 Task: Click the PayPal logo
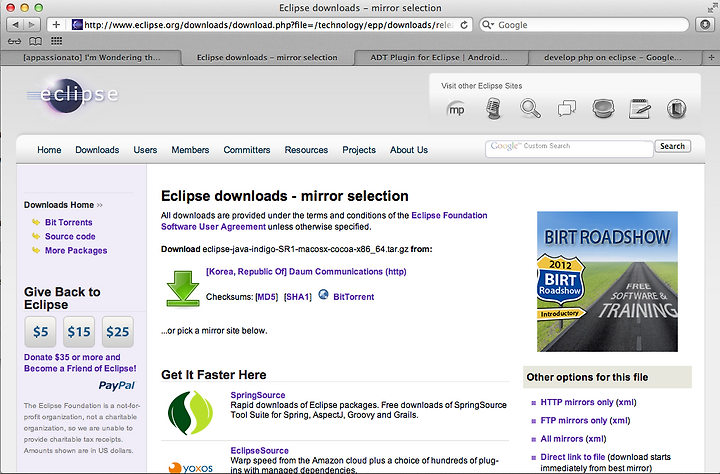[117, 385]
